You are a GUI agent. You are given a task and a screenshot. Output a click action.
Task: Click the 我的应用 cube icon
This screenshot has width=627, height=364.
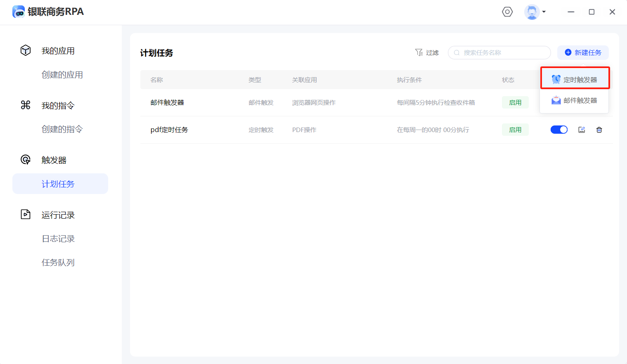point(26,50)
